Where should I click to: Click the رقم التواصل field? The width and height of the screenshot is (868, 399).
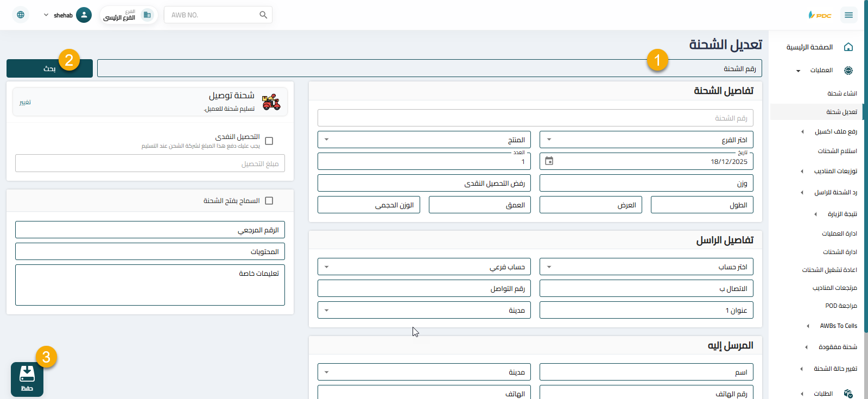click(424, 288)
